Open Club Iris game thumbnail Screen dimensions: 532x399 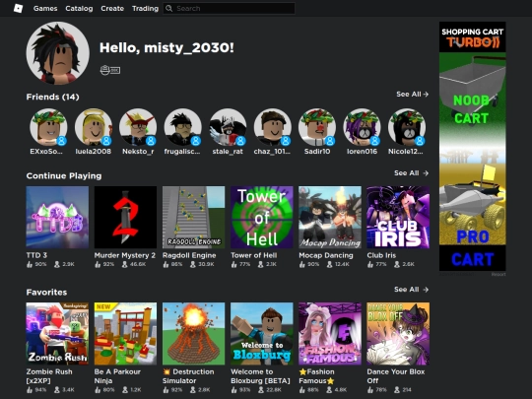coord(398,217)
